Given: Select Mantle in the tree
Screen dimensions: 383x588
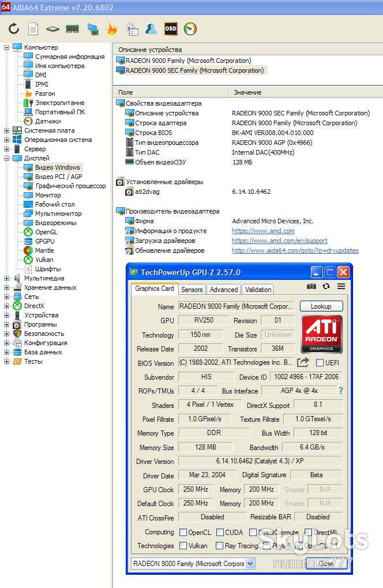Looking at the screenshot, I should 44,250.
